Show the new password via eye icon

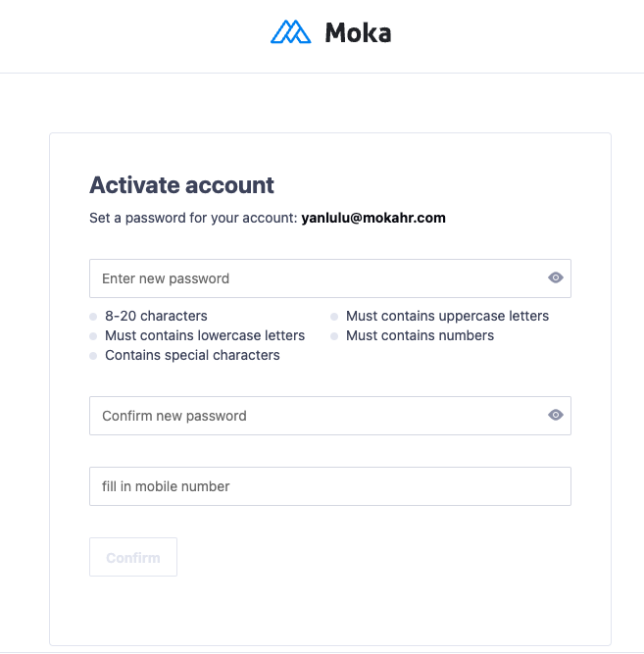[556, 278]
